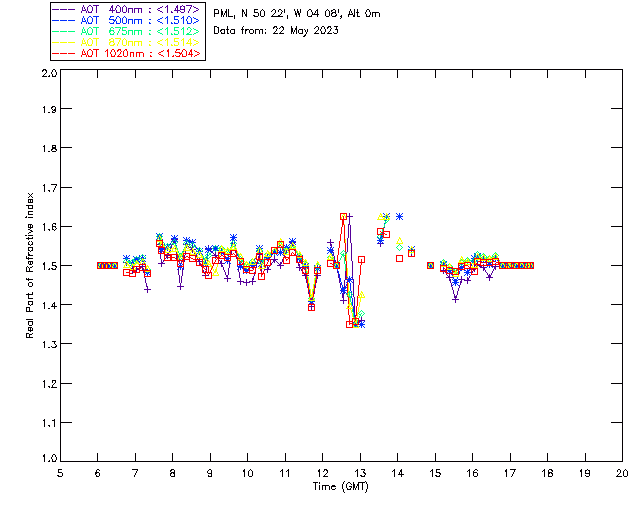Click the y-axis value 1.0
Screen dimensions: 640x512
[x=49, y=458]
